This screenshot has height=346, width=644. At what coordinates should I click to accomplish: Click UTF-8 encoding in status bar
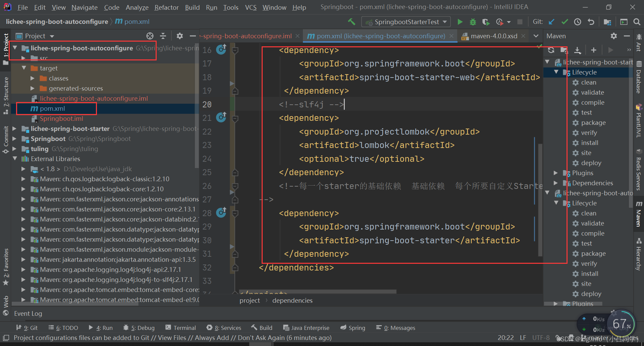click(541, 338)
